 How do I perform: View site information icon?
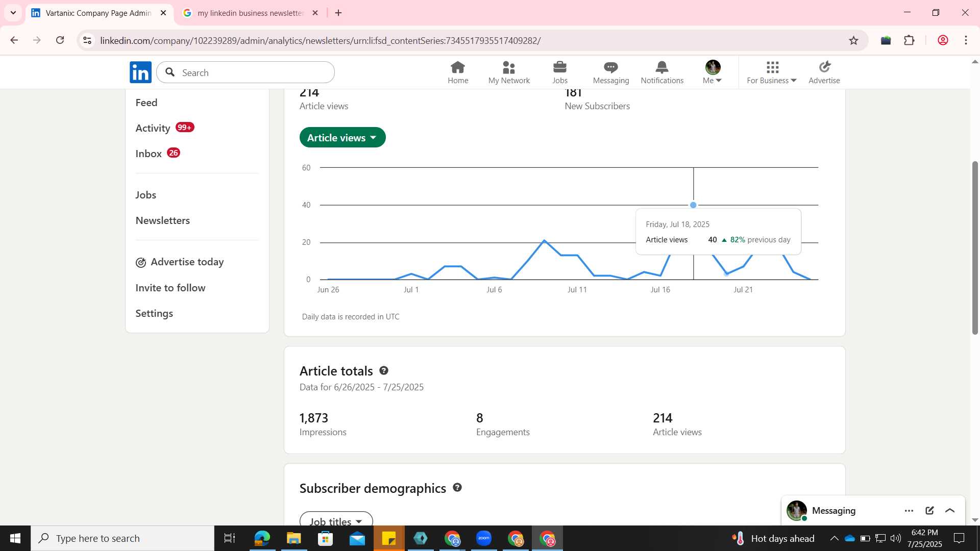(x=87, y=40)
